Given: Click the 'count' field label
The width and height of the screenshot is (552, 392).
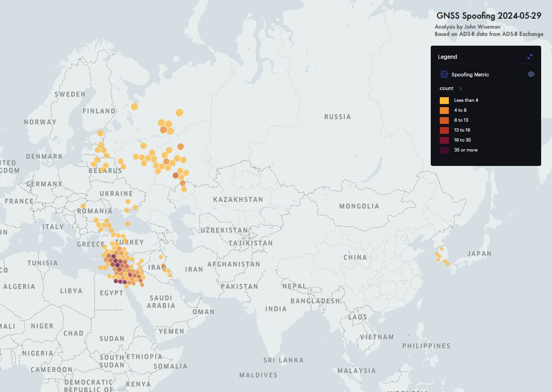Looking at the screenshot, I should pos(447,89).
